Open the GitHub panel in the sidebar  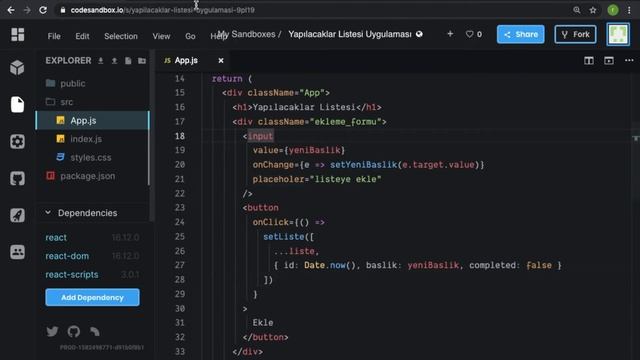tap(17, 178)
